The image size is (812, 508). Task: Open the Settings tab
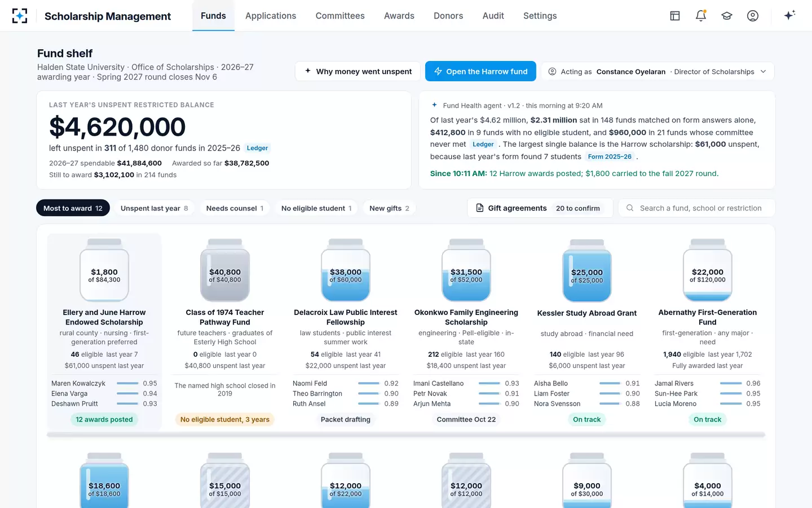(540, 16)
